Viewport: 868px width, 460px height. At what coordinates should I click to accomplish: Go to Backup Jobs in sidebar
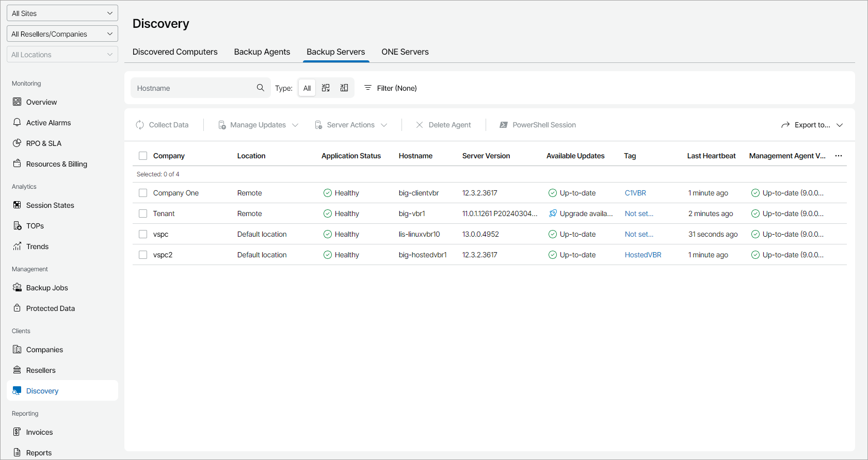coord(47,288)
